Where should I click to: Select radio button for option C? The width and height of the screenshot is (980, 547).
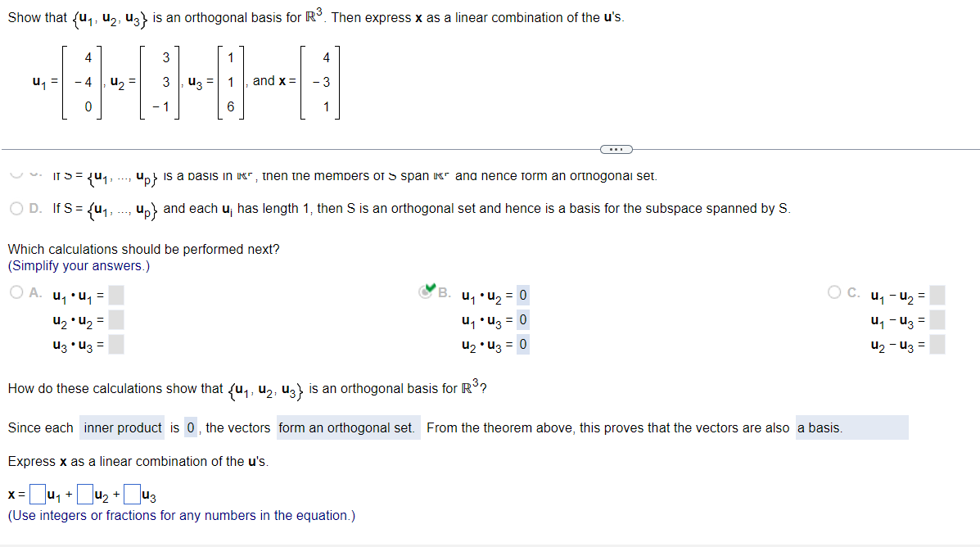tap(833, 292)
